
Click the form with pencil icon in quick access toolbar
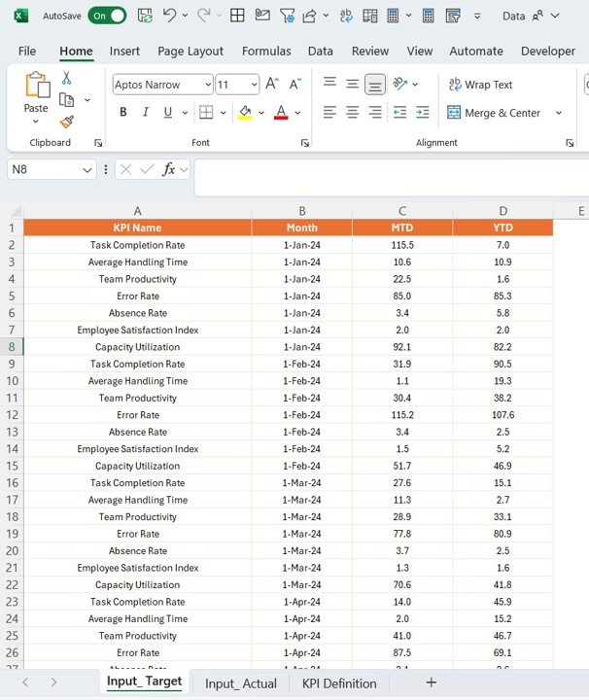[453, 17]
